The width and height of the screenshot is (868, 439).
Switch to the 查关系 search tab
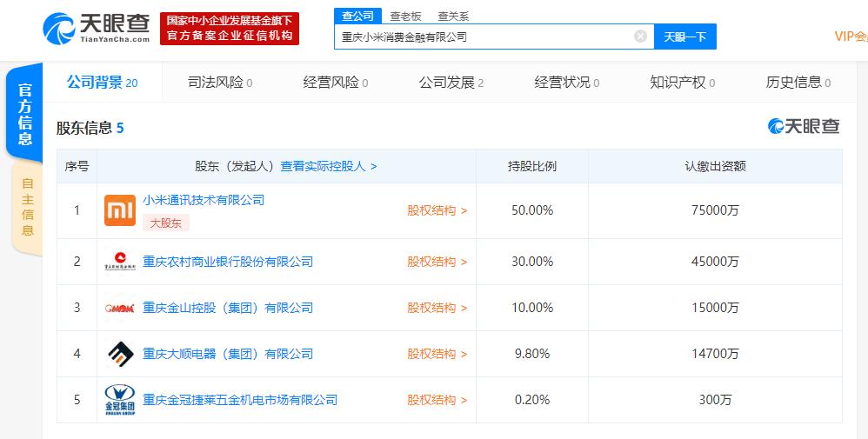[x=453, y=16]
